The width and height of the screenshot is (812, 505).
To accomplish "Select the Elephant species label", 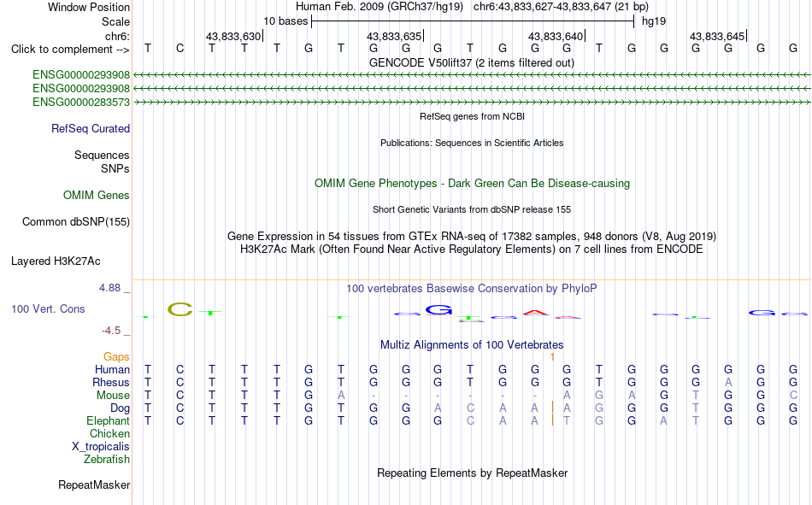I will (x=108, y=420).
